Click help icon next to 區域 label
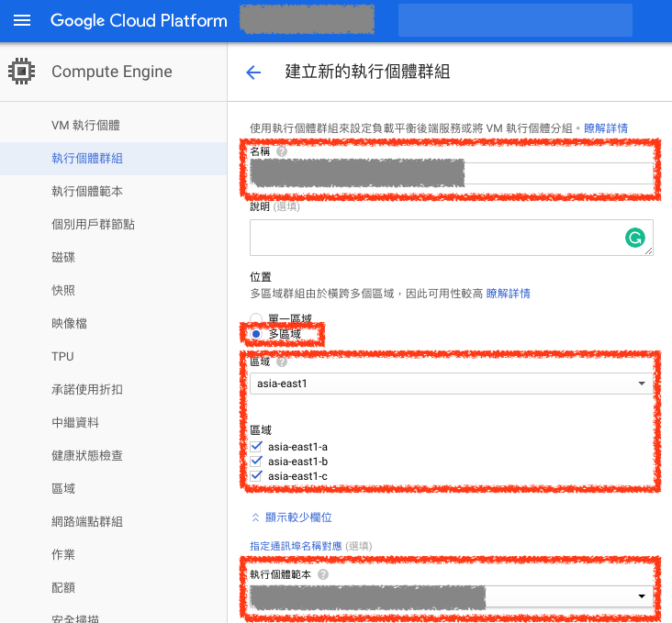 point(282,362)
